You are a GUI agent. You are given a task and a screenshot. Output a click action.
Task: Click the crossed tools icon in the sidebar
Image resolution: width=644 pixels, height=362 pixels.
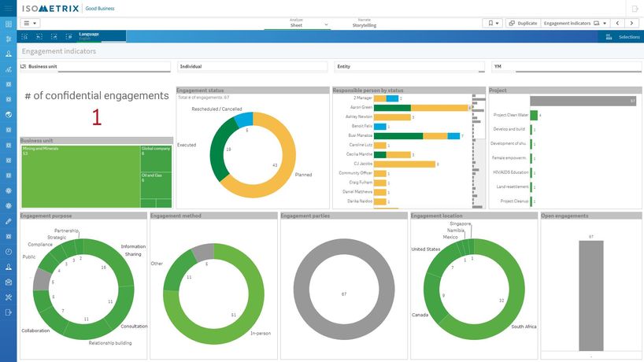(8, 297)
